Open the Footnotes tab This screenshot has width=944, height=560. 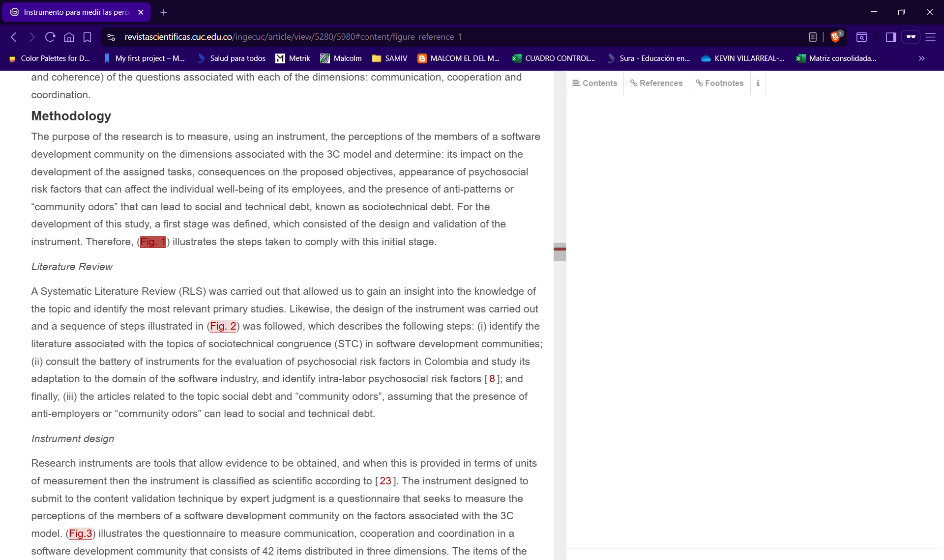719,83
